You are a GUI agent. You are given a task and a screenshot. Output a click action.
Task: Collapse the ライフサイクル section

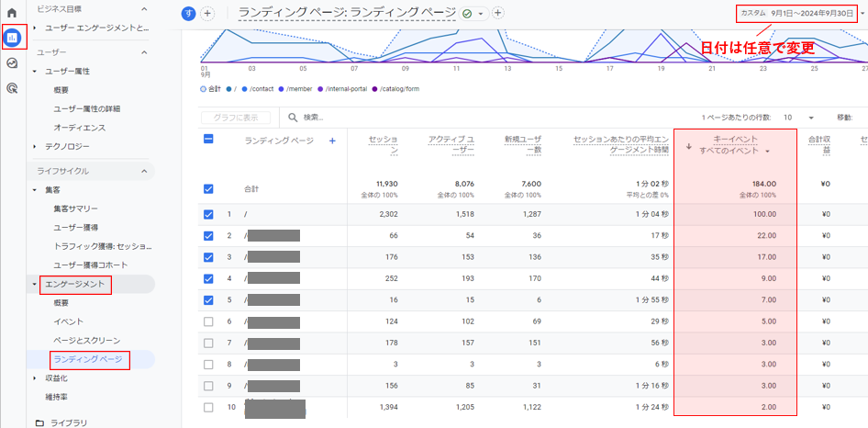[144, 172]
